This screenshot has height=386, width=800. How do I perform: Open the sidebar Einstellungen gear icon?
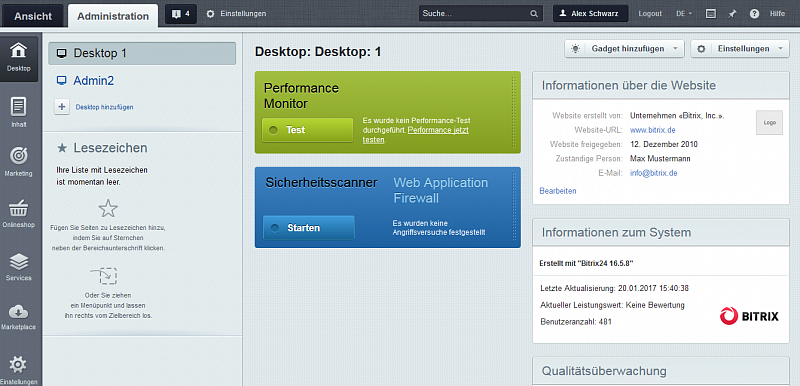(19, 365)
